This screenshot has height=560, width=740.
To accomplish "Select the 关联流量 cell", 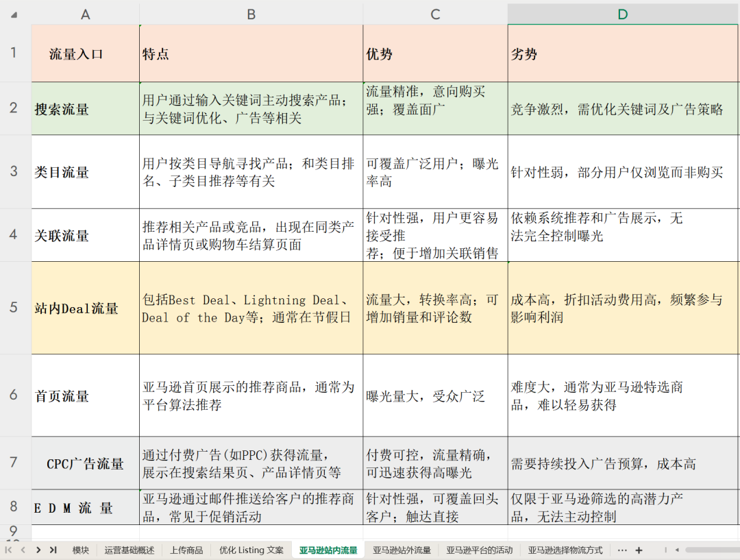I will [86, 235].
